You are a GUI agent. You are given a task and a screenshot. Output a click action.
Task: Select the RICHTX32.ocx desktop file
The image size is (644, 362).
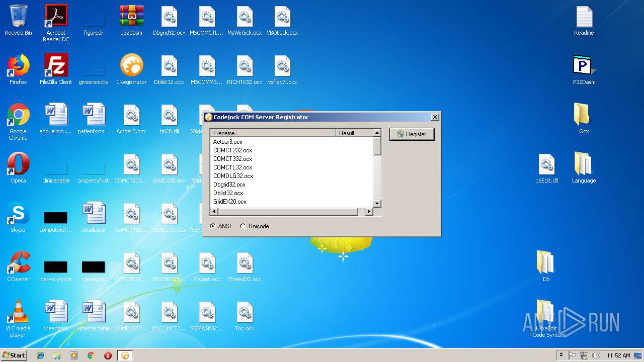(x=245, y=70)
